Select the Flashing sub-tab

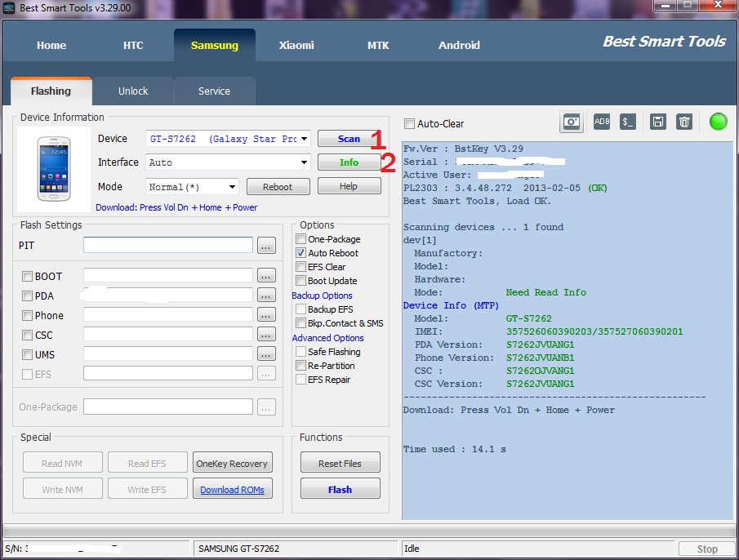(x=51, y=91)
